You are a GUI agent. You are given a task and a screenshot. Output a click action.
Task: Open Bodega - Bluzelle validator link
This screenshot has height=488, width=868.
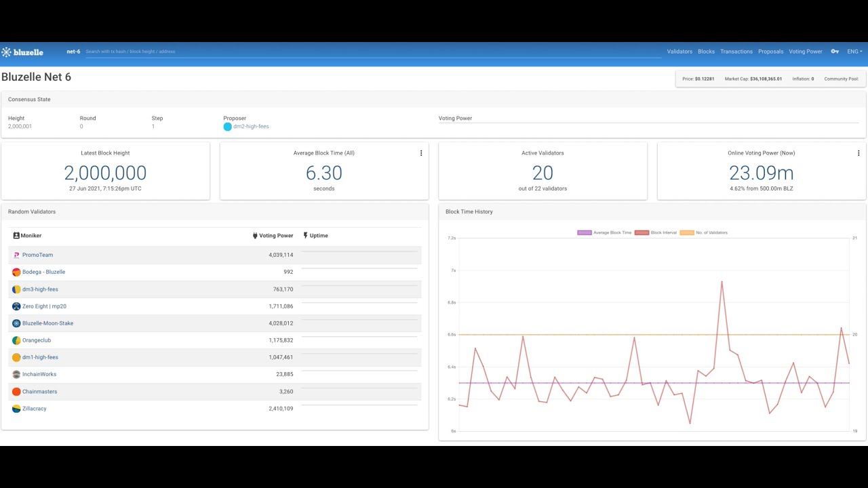coord(43,272)
